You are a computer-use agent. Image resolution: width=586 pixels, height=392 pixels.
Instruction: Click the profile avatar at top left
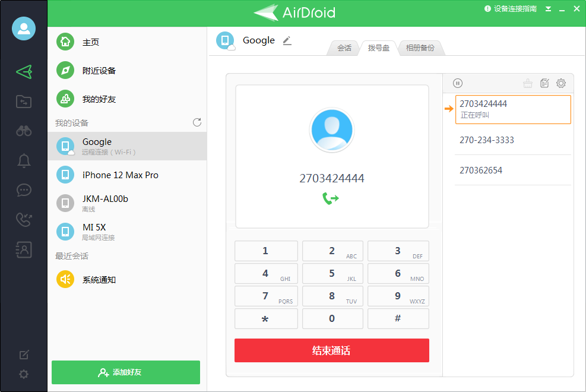(24, 29)
